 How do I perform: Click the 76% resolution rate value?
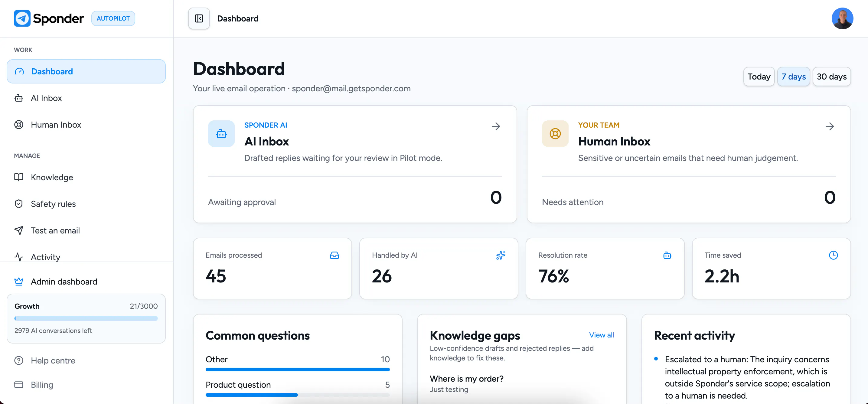[x=554, y=276]
